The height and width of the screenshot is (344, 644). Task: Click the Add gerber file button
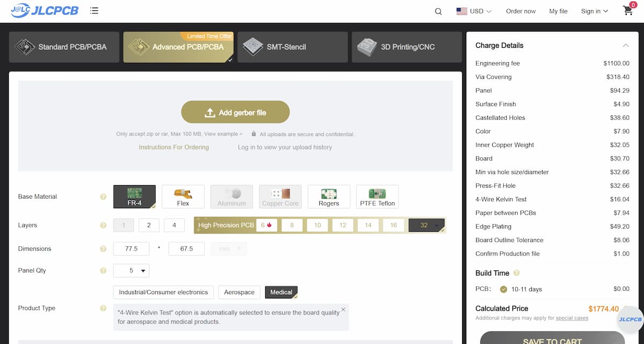[x=236, y=113]
